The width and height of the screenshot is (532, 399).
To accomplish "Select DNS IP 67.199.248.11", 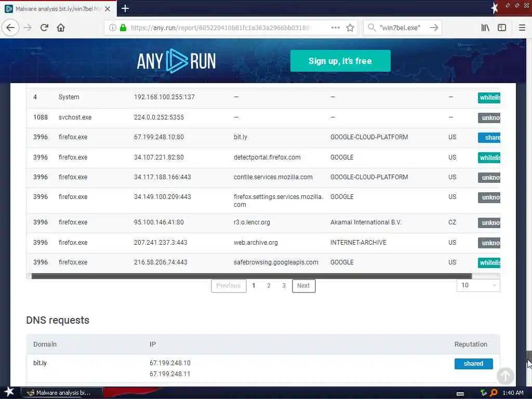I will (170, 374).
